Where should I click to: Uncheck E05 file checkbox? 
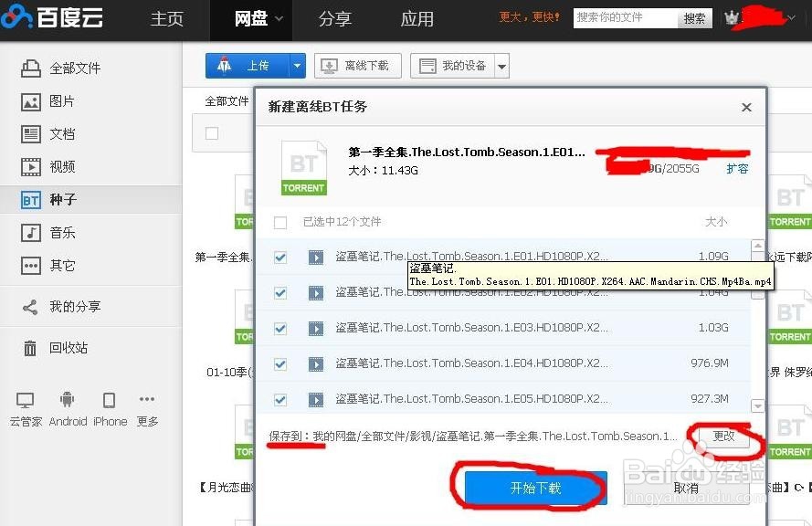point(280,400)
